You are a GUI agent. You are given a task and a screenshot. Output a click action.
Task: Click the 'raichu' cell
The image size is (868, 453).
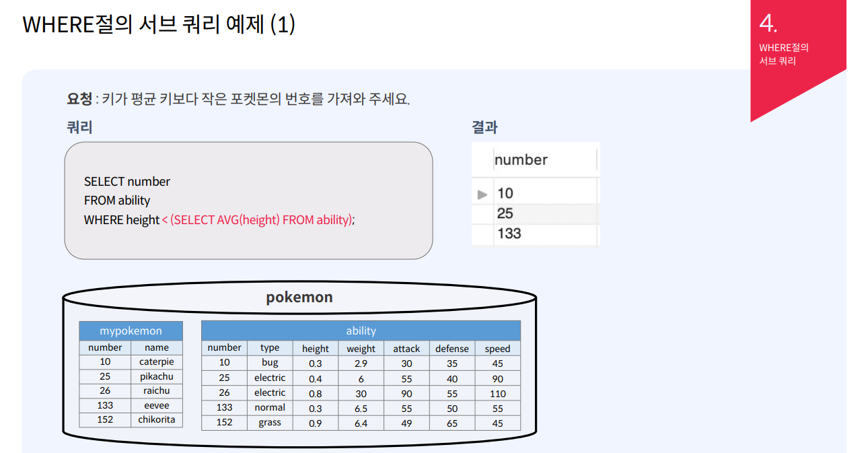pyautogui.click(x=157, y=391)
